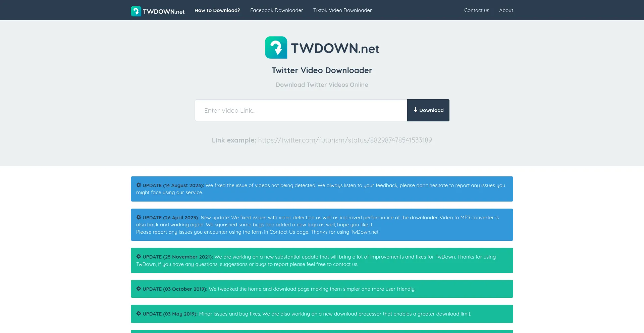Select the "UPDATE (26 April 2023):" label
Screen dimensions: 644x333
171,218
